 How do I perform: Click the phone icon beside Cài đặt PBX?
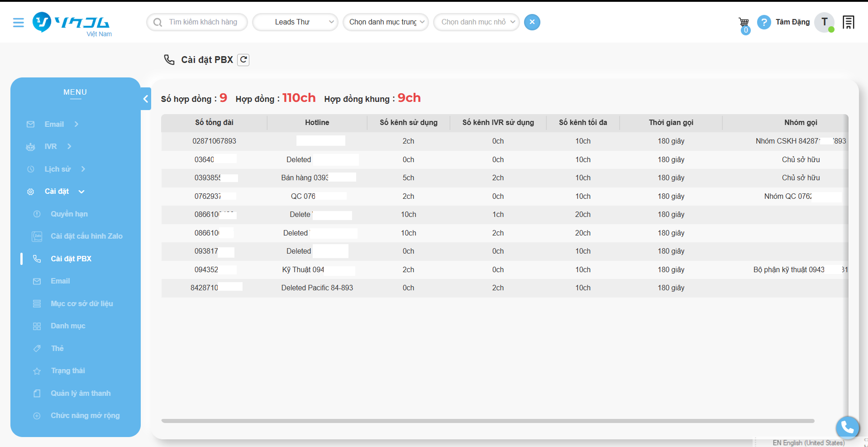[x=169, y=60]
